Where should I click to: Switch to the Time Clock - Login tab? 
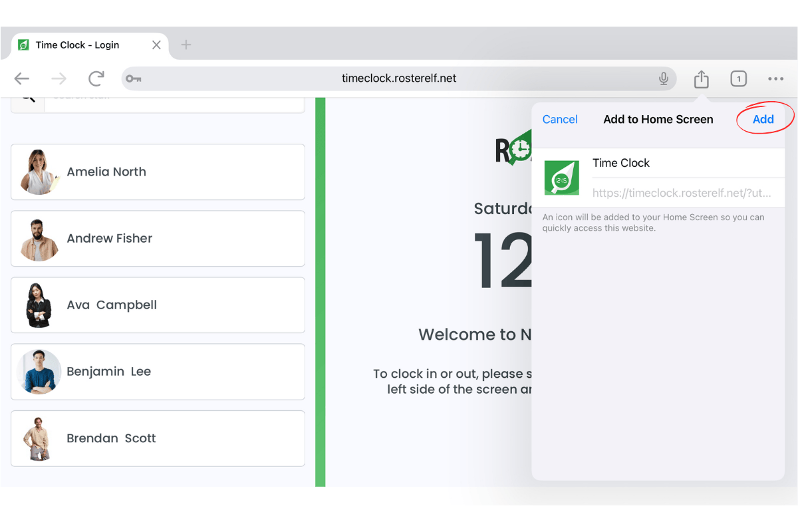click(78, 45)
